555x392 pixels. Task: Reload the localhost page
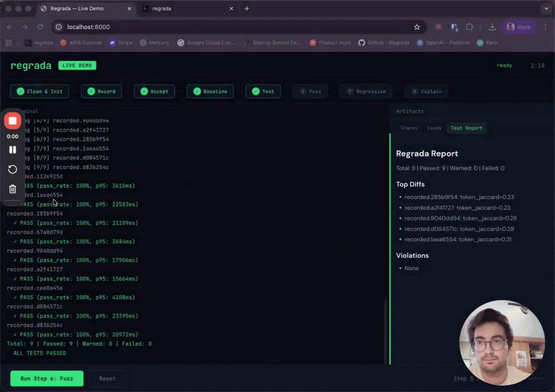click(x=40, y=27)
